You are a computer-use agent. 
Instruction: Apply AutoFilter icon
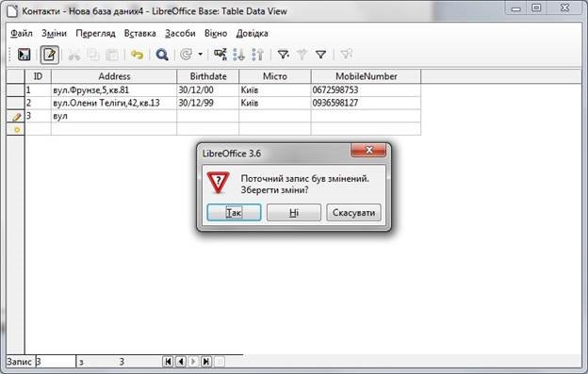pos(283,55)
